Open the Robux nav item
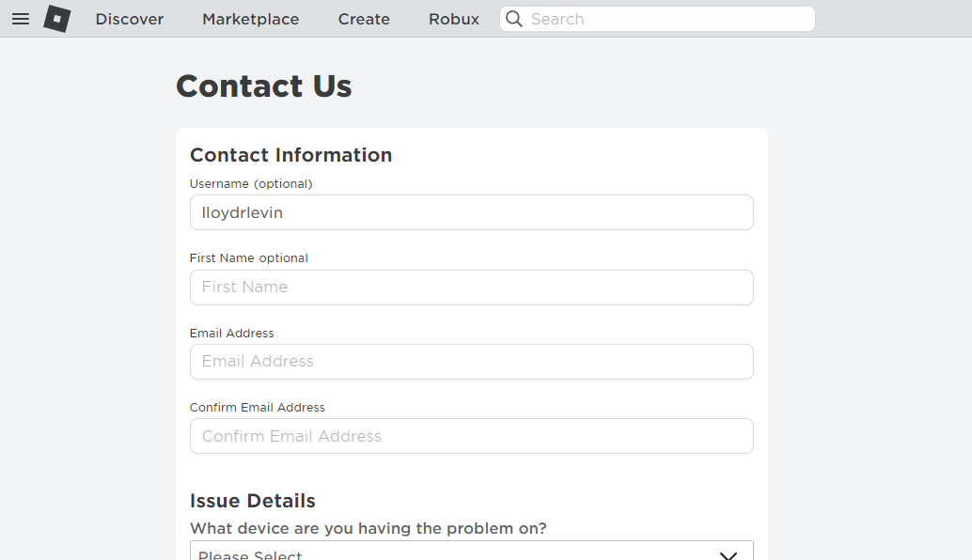 click(454, 19)
